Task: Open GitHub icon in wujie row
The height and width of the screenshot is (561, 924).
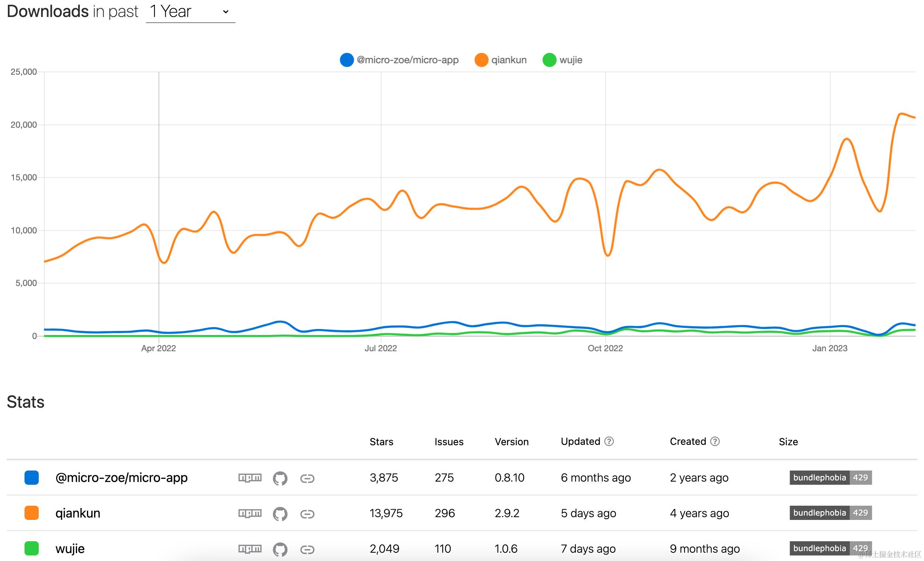Action: pos(280,549)
